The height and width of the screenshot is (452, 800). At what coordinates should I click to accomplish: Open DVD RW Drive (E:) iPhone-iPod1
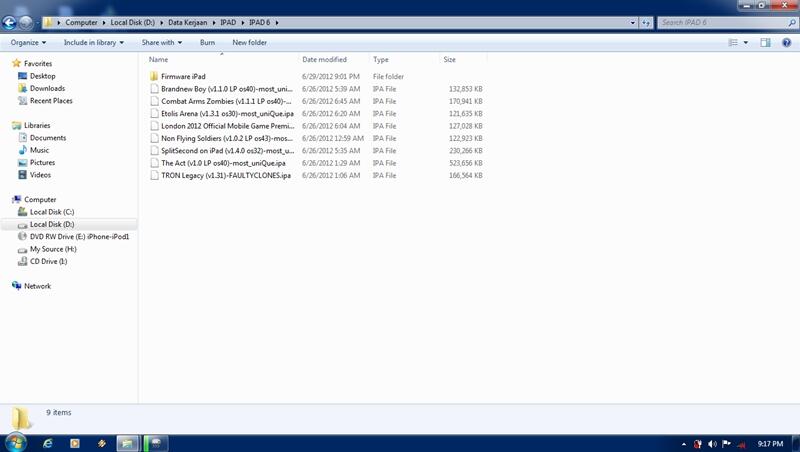[79, 237]
